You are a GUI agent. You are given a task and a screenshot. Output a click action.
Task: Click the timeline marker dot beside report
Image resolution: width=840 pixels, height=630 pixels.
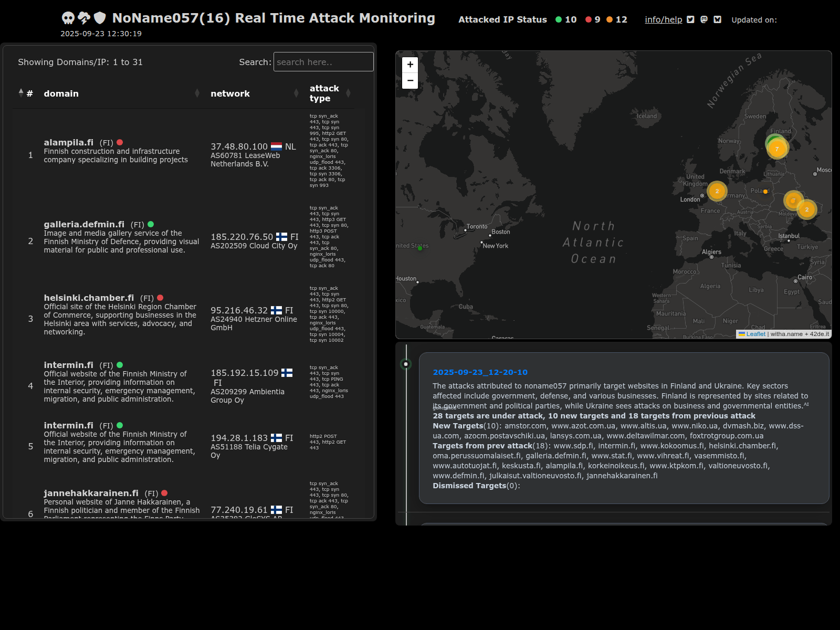(406, 364)
